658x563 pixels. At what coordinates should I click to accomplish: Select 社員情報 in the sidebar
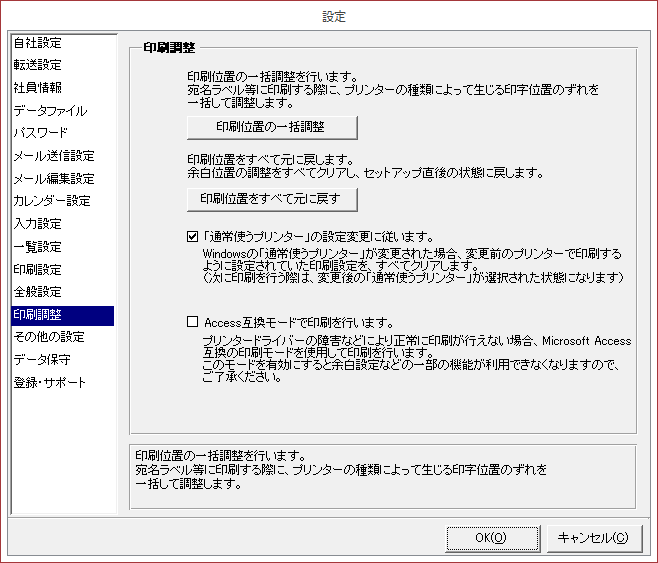point(63,88)
